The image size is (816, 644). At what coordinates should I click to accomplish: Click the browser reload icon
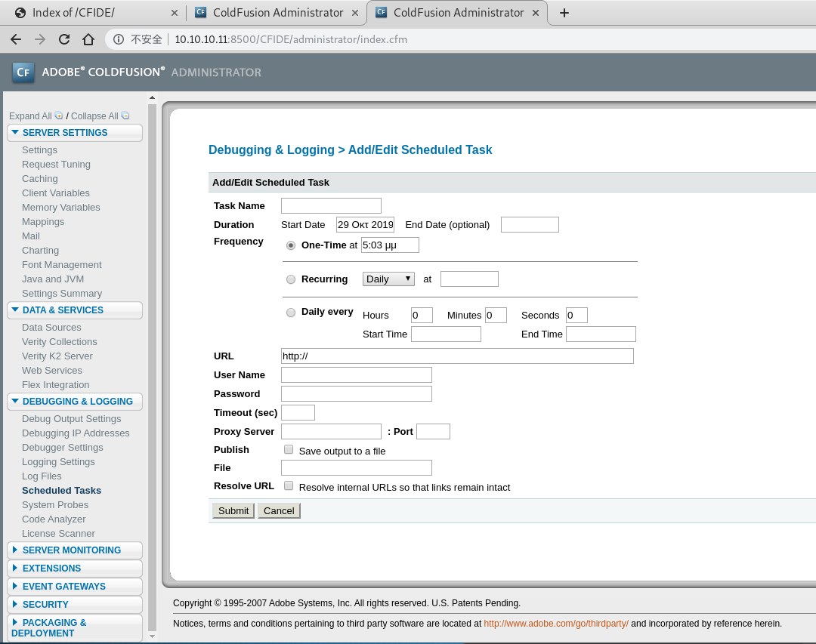pos(64,39)
